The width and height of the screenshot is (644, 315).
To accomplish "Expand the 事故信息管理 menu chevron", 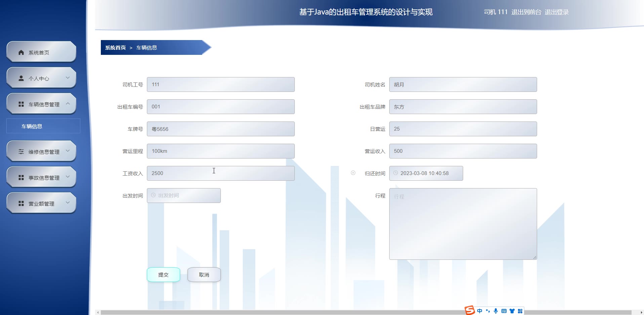I will (x=68, y=177).
